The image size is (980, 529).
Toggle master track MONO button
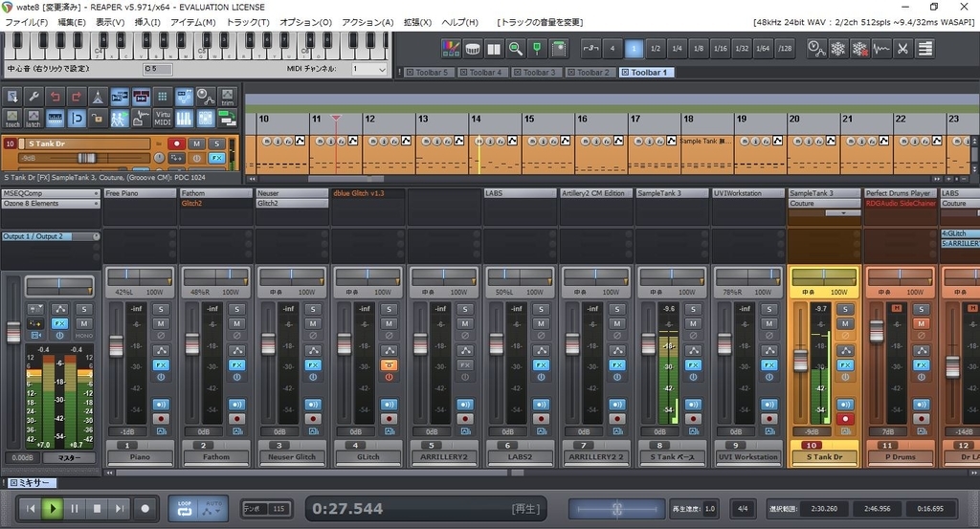[84, 336]
